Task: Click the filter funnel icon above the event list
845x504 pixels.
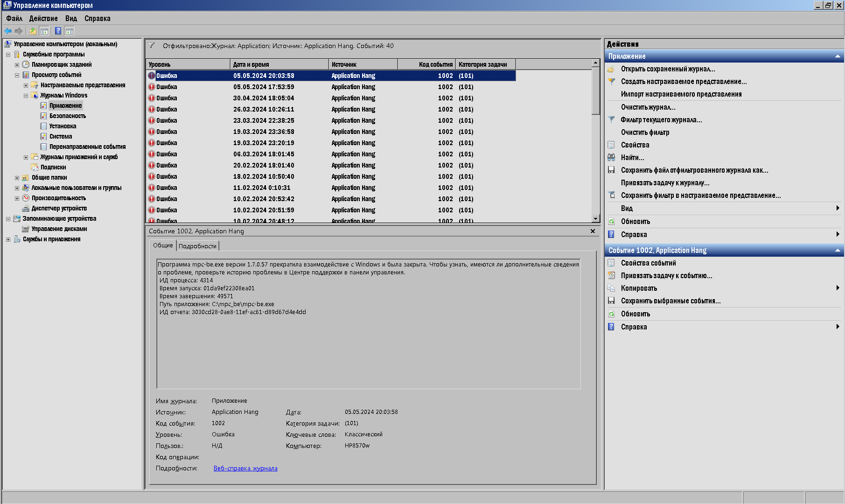Action: (x=151, y=46)
